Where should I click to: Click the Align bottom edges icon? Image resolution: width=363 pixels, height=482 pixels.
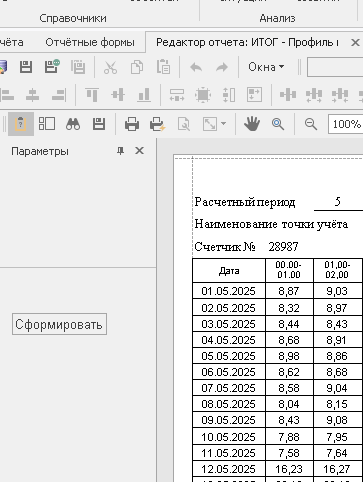(144, 95)
